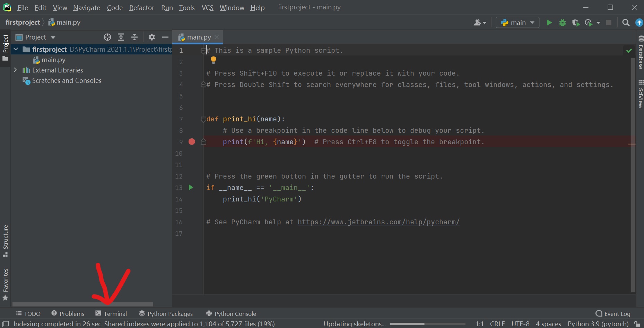The image size is (644, 328).
Task: Open the jetbrains.com PyCharm help link
Action: 378,222
